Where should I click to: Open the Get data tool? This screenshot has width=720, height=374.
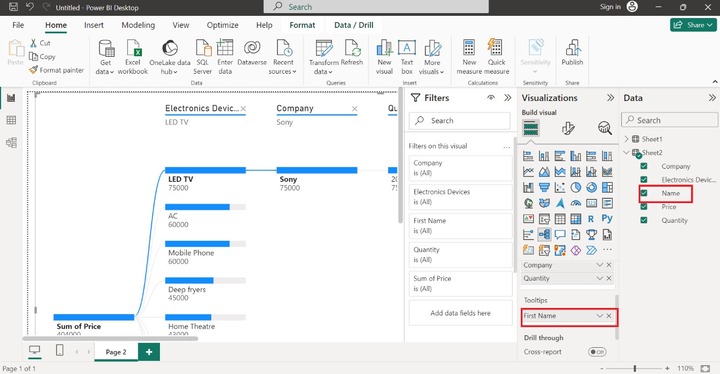[106, 57]
